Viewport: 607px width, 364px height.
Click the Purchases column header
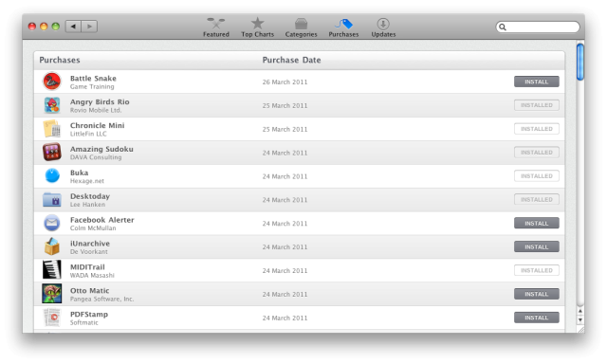(x=60, y=60)
